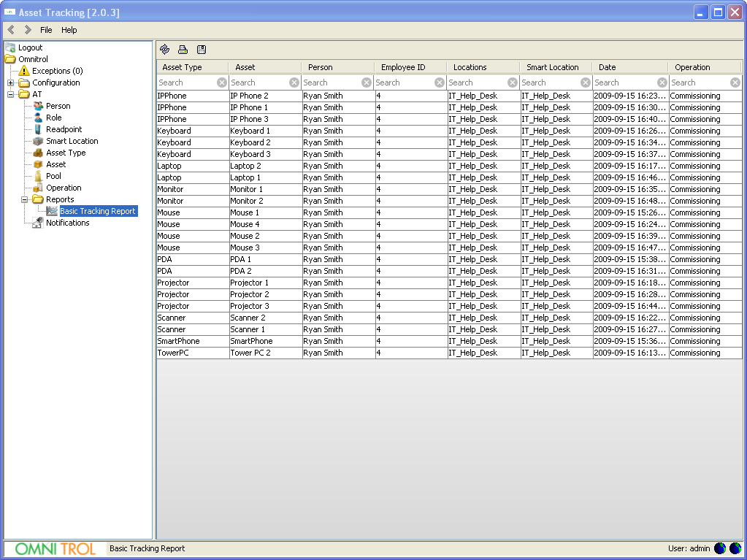This screenshot has height=560, width=747.
Task: Click the Exceptions (0) warning item
Action: pyautogui.click(x=57, y=71)
